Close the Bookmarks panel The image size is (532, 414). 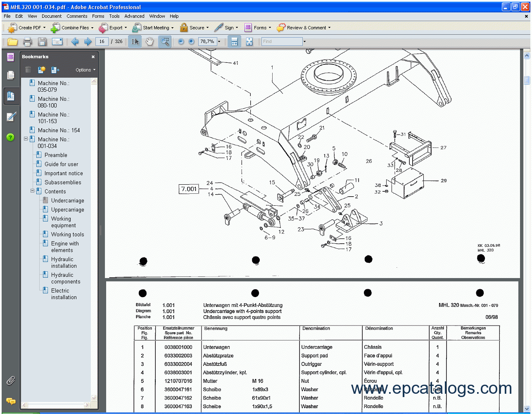tap(93, 57)
